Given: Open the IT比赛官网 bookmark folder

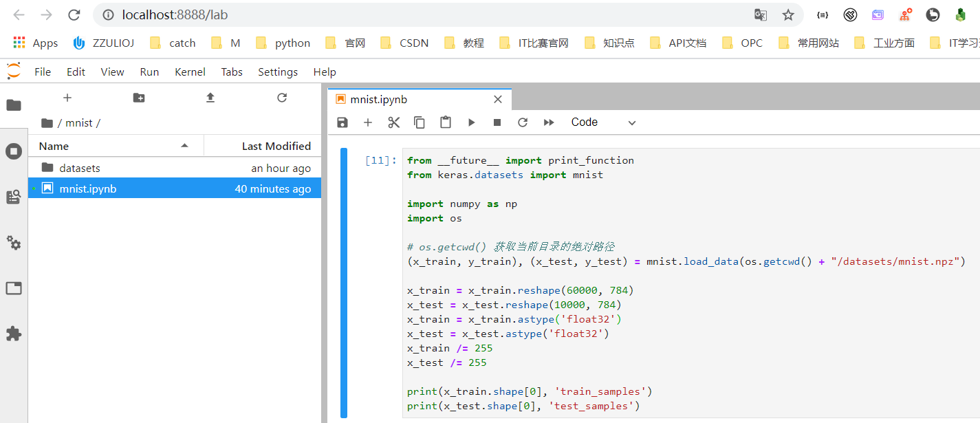Looking at the screenshot, I should click(x=534, y=43).
